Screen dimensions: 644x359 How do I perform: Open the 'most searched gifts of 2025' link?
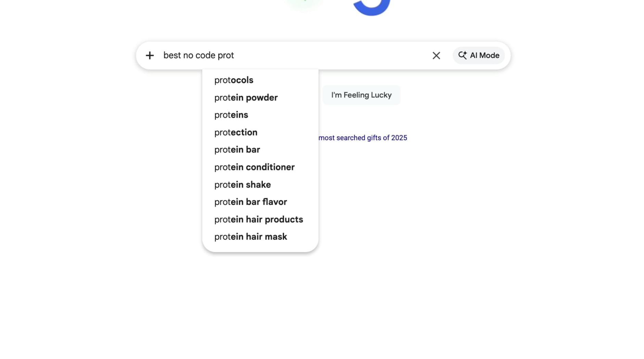click(363, 137)
